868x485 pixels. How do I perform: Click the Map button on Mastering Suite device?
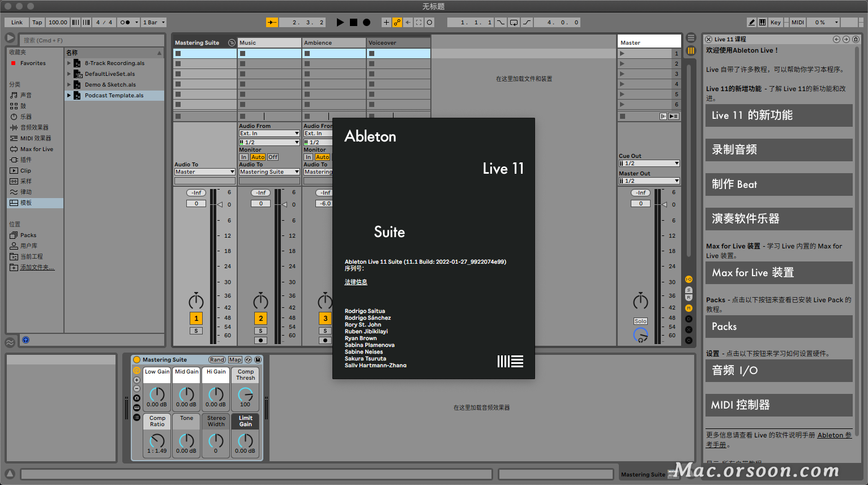(235, 360)
